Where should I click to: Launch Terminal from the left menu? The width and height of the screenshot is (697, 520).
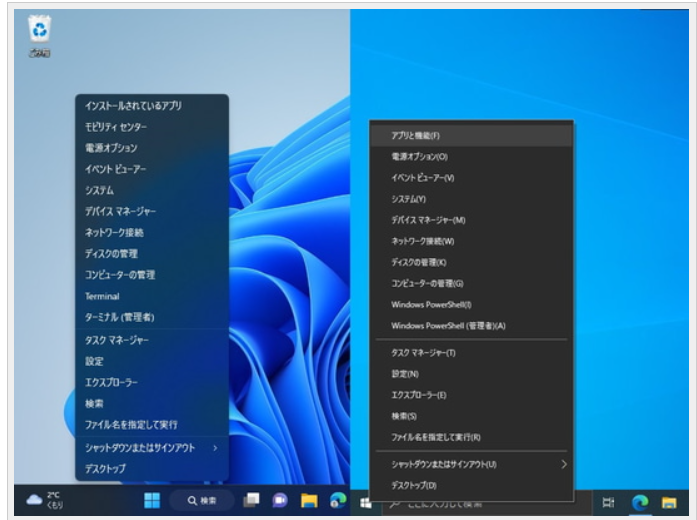click(152, 296)
